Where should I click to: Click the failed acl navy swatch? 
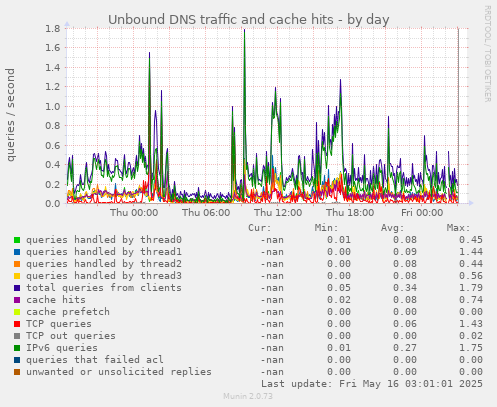click(17, 360)
